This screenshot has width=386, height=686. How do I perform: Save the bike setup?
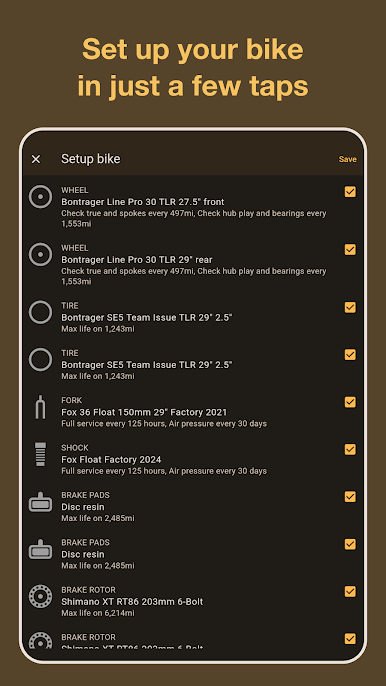[347, 159]
